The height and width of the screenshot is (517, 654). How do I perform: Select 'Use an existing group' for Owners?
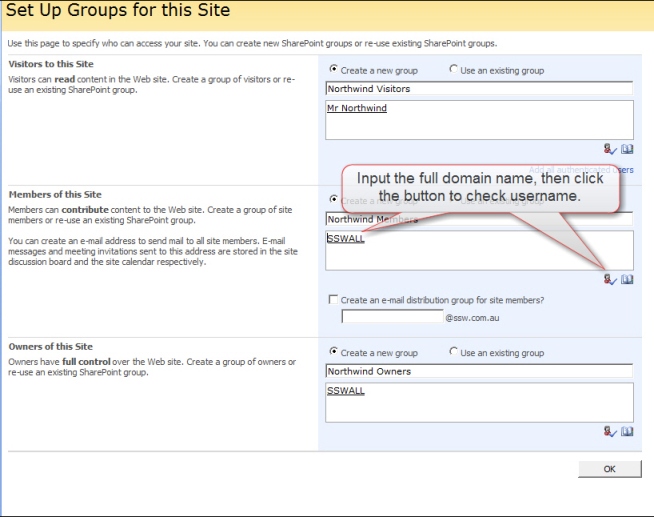[454, 352]
